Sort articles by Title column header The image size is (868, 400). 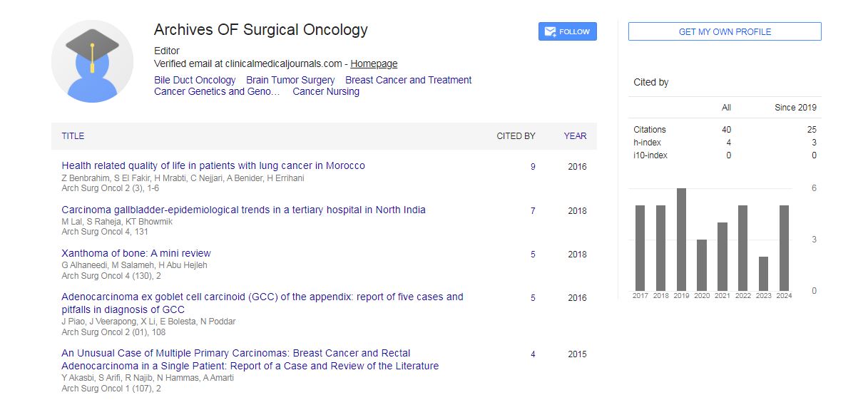tap(73, 136)
